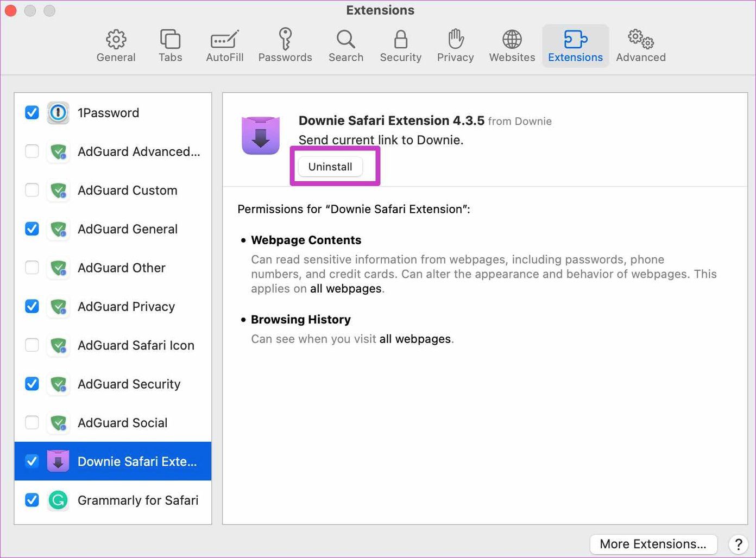Open the Tabs preferences icon
This screenshot has width=756, height=558.
pyautogui.click(x=170, y=40)
